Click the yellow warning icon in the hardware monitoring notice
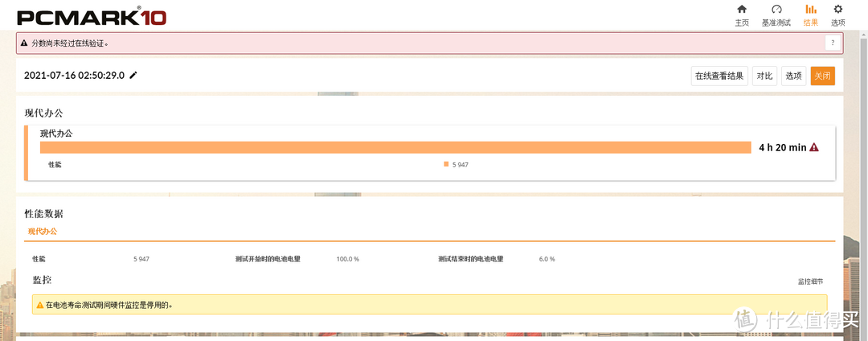 [x=40, y=305]
